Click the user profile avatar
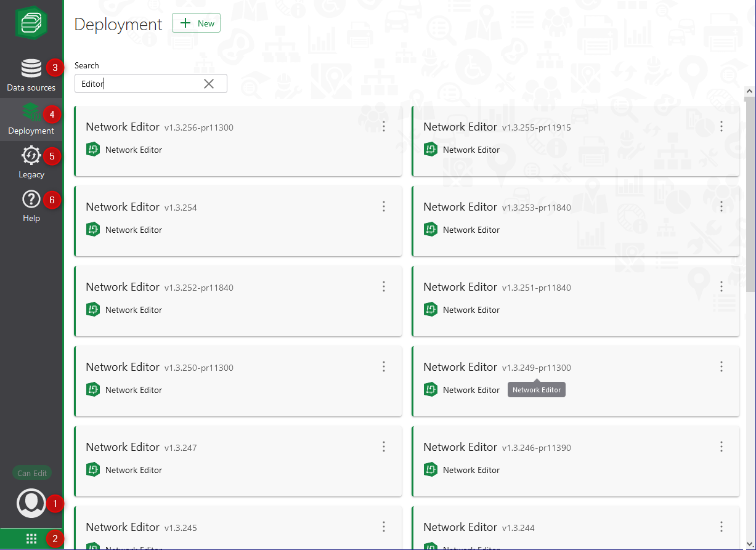Screen dimensions: 756x550 coord(31,503)
